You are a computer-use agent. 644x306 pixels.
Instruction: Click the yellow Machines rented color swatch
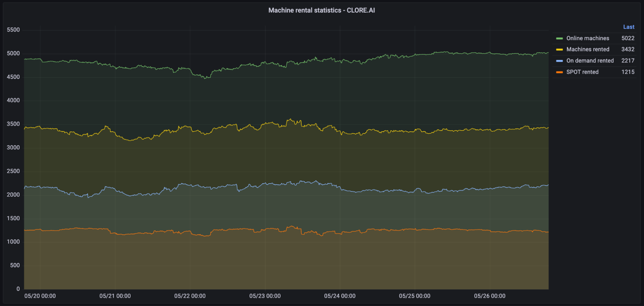point(559,50)
